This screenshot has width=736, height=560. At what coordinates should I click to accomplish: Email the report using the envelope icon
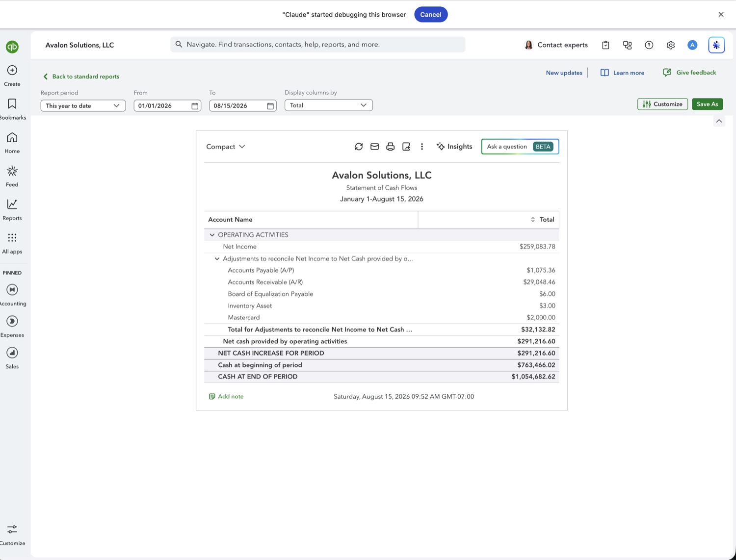point(374,147)
